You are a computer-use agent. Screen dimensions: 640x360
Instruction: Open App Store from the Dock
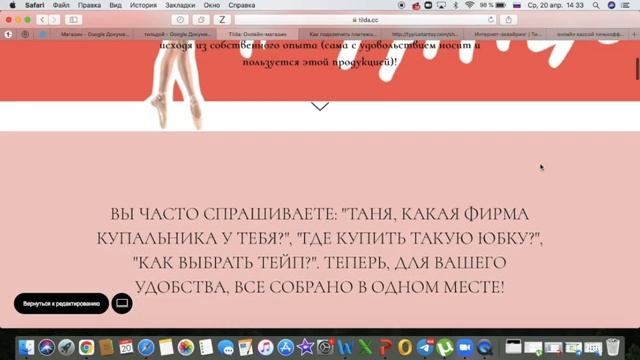click(285, 348)
